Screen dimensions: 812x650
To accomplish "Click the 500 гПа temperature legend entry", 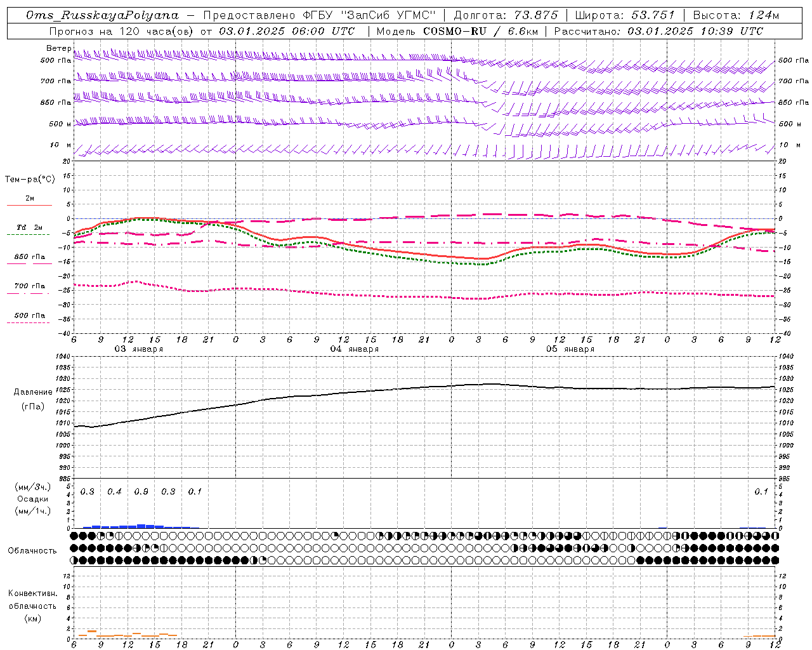I will click(30, 315).
